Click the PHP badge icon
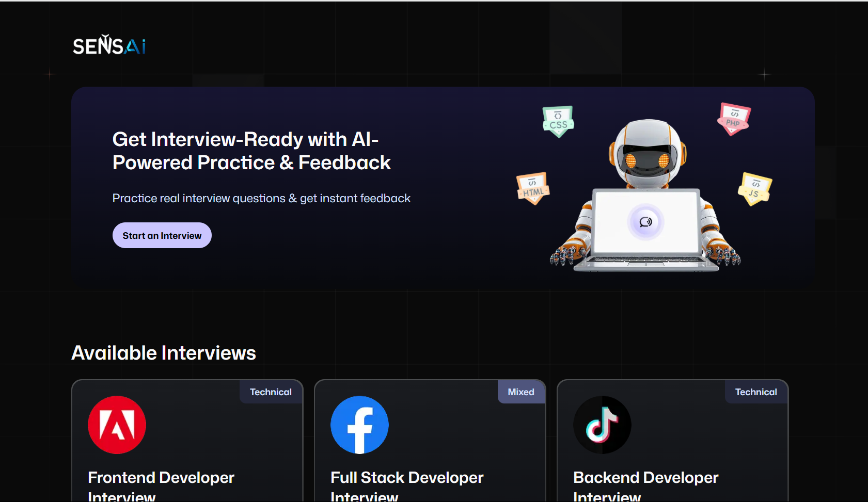The width and height of the screenshot is (868, 502). (734, 119)
